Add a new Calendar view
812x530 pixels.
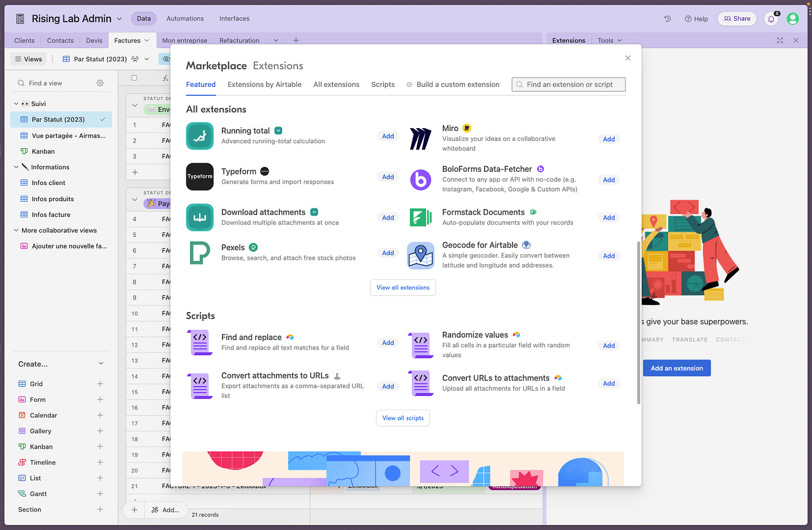[100, 415]
